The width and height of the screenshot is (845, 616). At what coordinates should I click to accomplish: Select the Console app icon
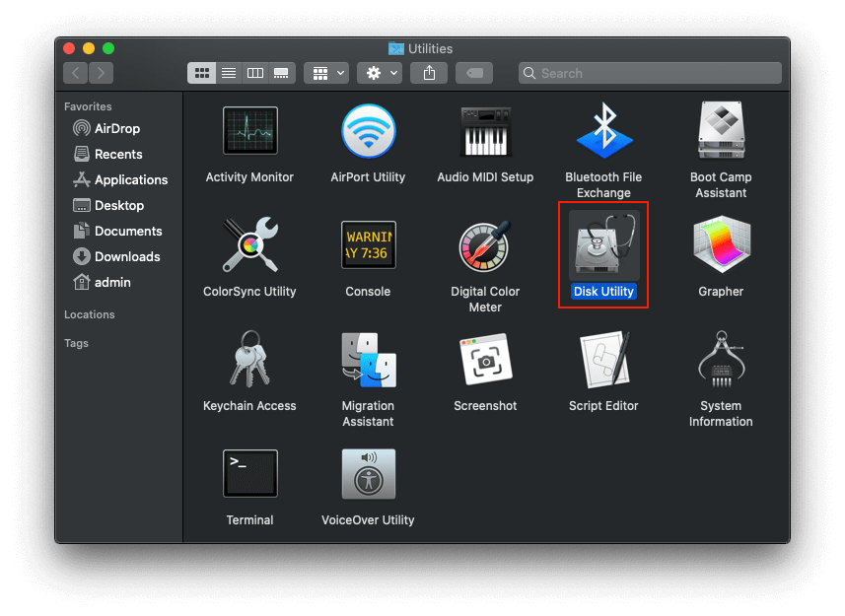pyautogui.click(x=368, y=243)
